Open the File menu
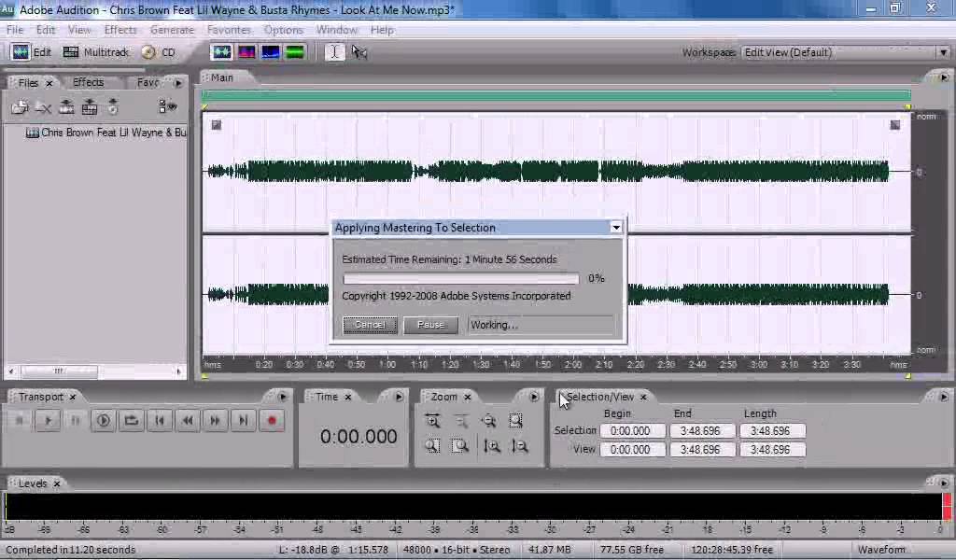This screenshot has height=560, width=956. 15,30
